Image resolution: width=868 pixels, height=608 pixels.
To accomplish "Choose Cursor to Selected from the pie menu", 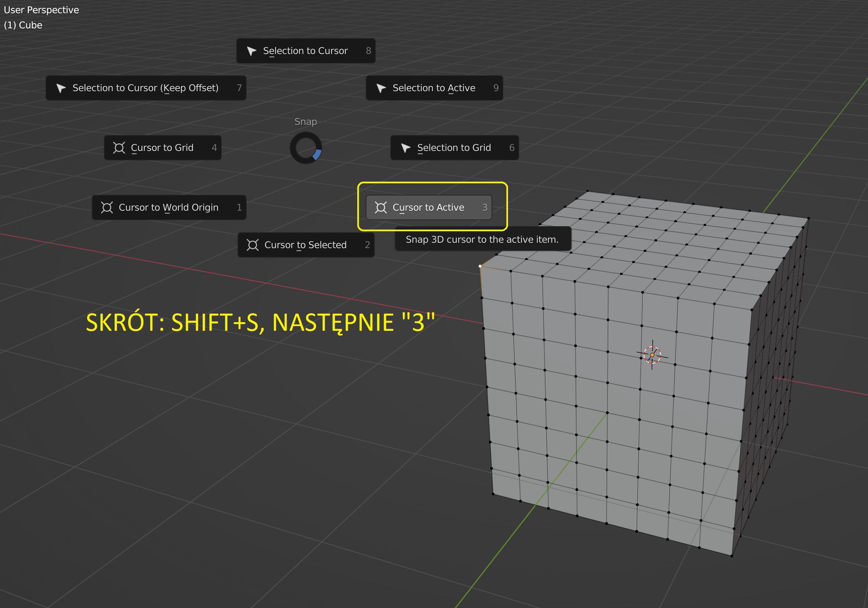I will point(305,245).
